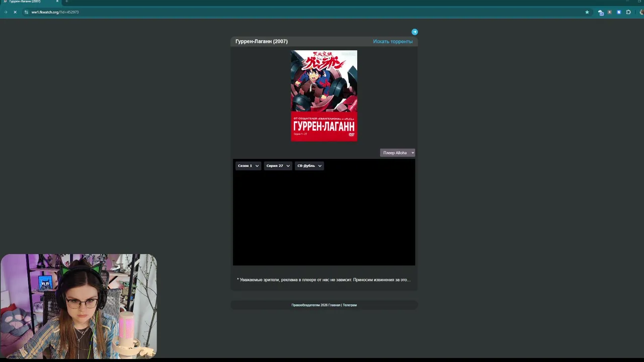The width and height of the screenshot is (644, 362).
Task: Stop page loading with the X button
Action: click(15, 12)
